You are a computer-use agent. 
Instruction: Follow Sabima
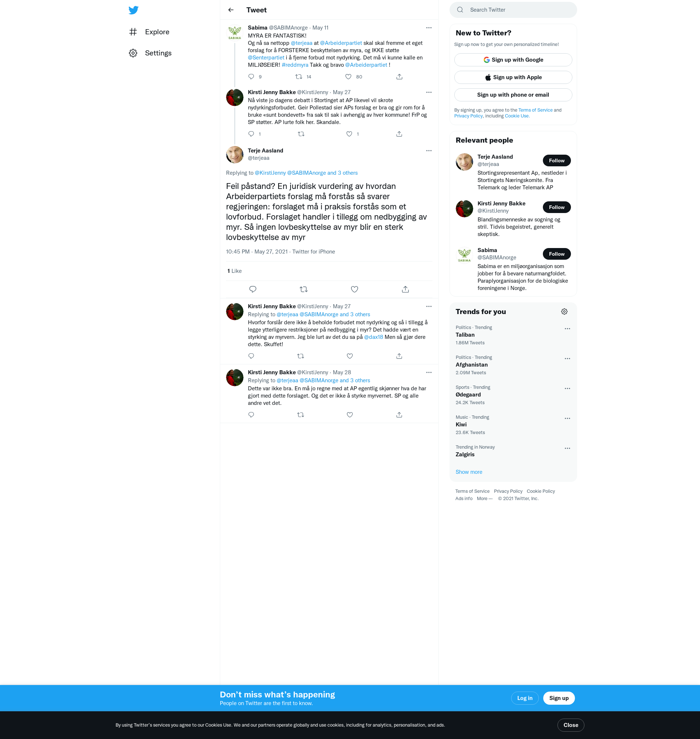click(556, 254)
